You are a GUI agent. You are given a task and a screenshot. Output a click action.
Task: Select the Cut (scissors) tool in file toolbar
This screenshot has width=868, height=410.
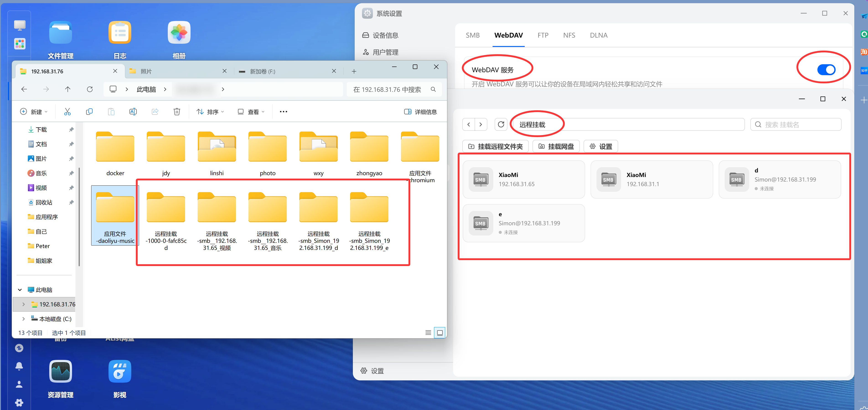67,111
